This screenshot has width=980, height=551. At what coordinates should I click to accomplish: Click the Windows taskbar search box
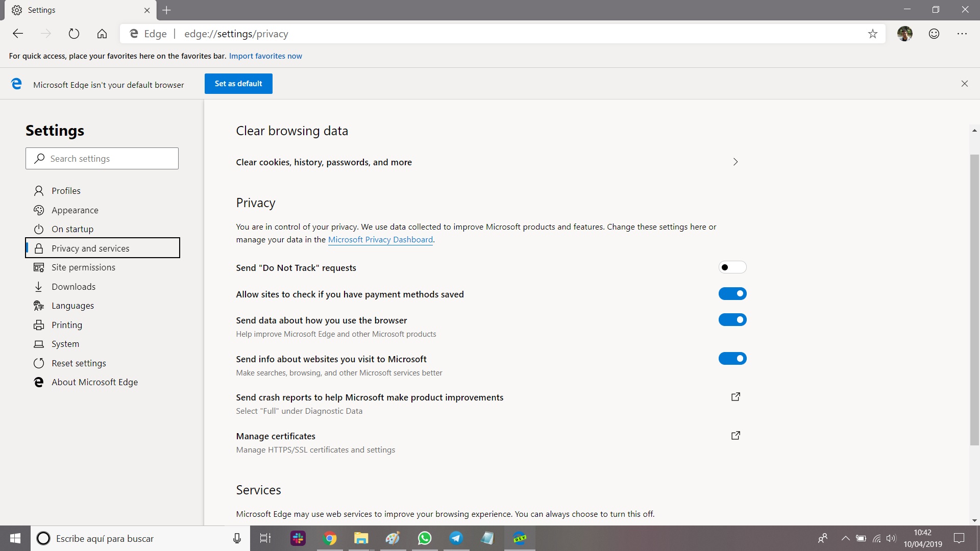[x=140, y=538]
